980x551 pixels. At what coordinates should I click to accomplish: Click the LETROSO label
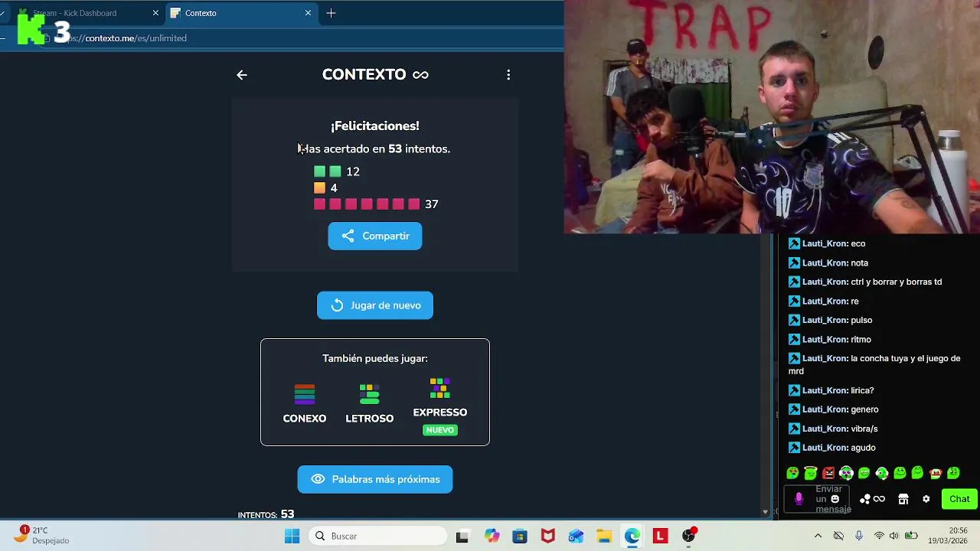tap(370, 419)
